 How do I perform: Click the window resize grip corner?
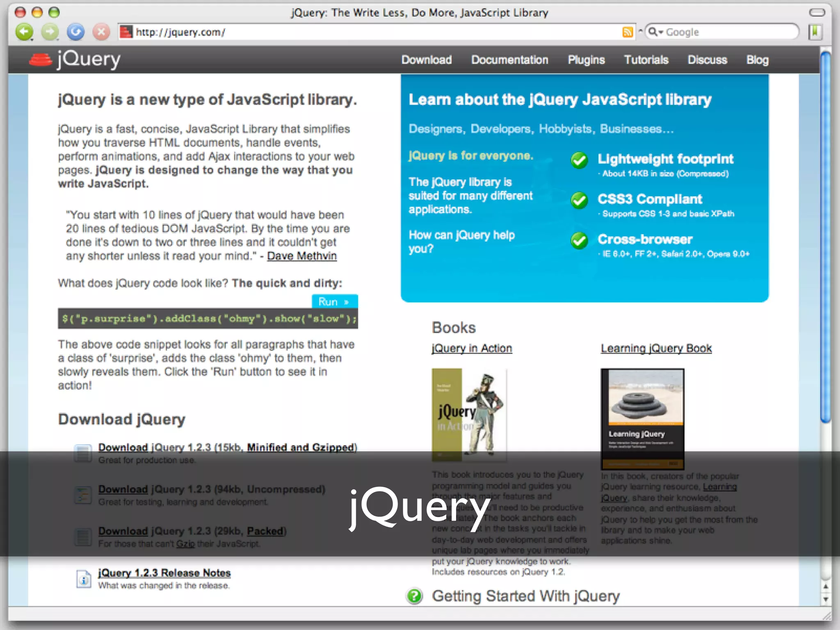826,615
